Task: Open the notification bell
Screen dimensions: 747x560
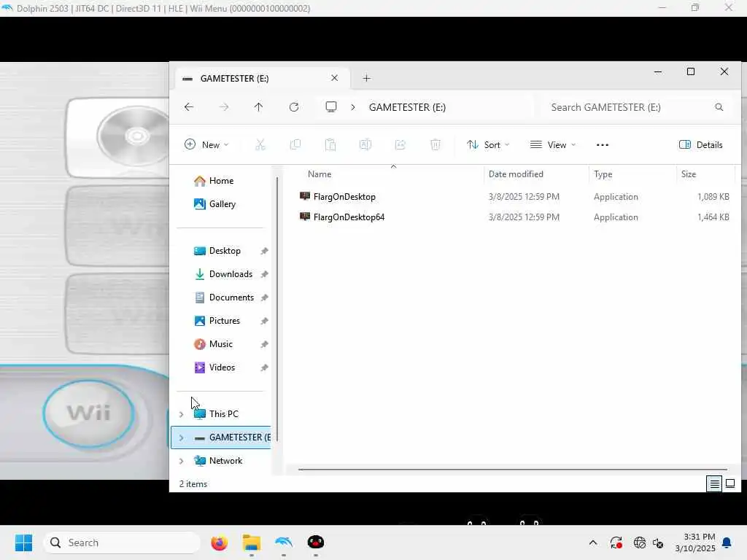Action: (727, 542)
